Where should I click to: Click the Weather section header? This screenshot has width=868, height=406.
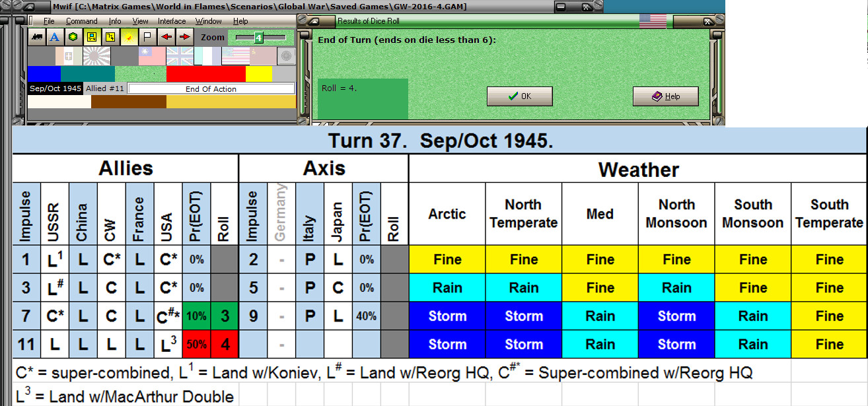pos(638,170)
